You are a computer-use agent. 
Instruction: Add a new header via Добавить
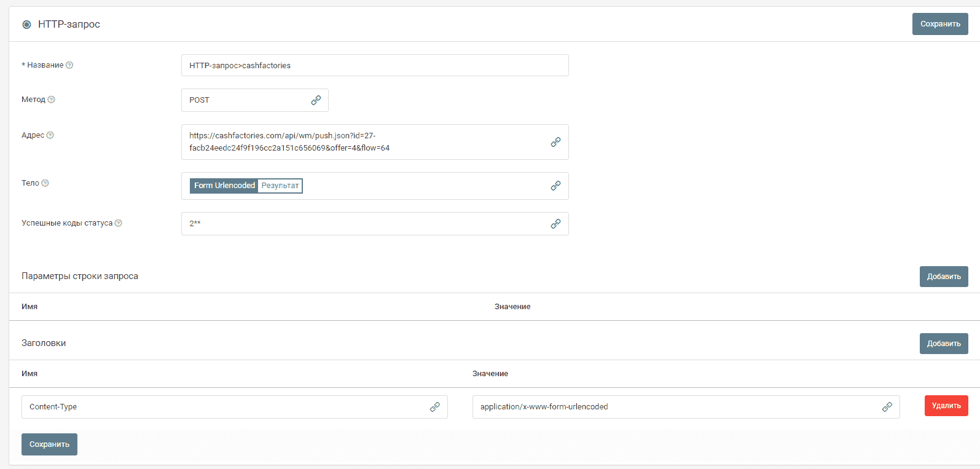(943, 344)
